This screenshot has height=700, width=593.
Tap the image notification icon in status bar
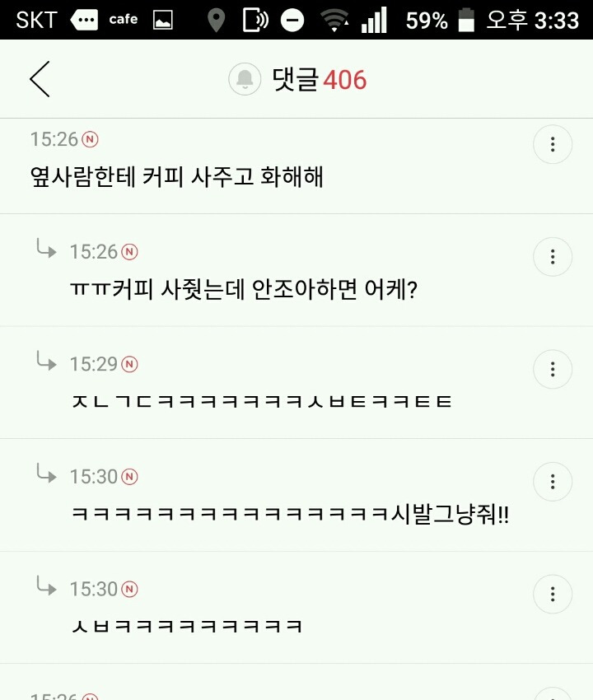tap(162, 20)
